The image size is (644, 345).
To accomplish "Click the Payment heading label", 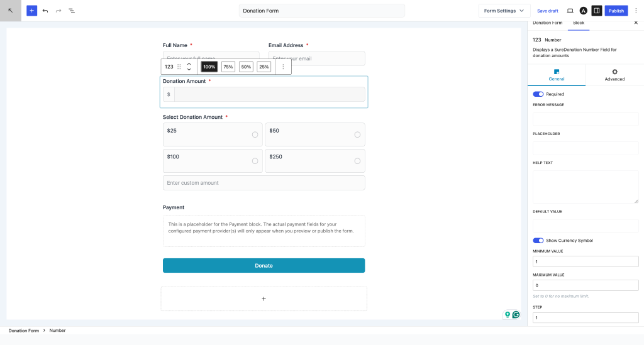I will pos(174,207).
